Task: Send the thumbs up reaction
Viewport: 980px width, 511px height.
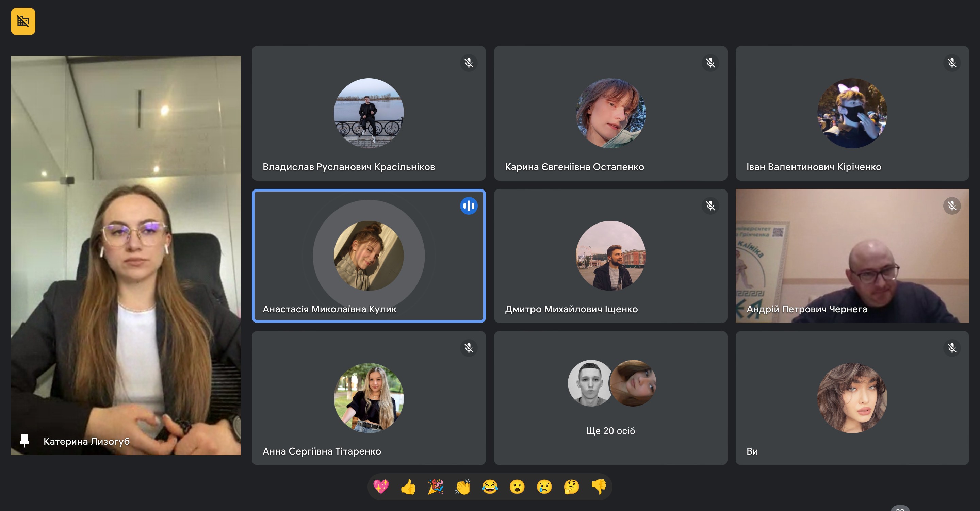Action: coord(408,487)
